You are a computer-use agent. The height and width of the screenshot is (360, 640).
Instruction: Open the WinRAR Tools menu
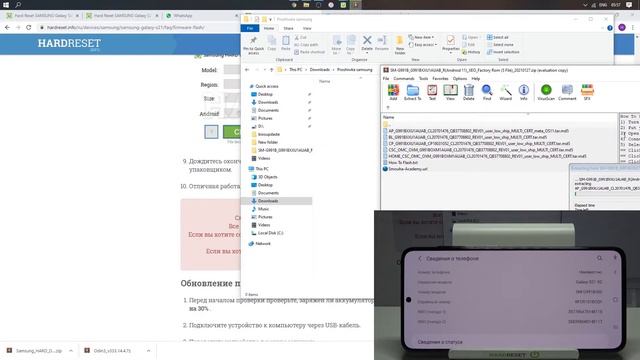pyautogui.click(x=423, y=78)
